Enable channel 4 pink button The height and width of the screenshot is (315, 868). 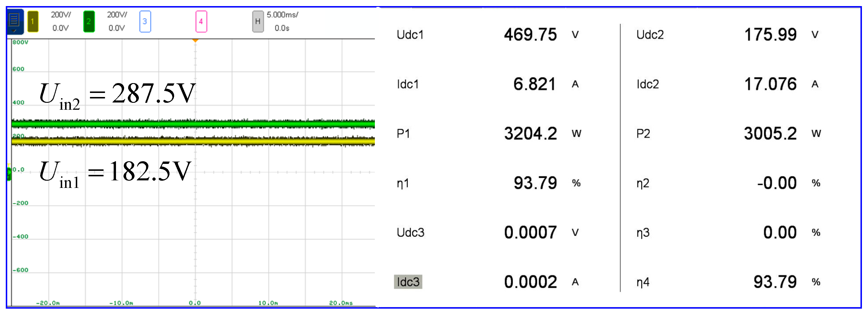[x=201, y=22]
